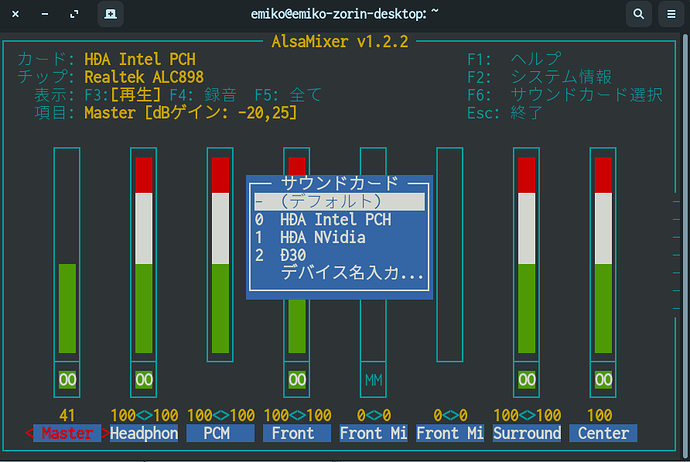690x462 pixels.
Task: Click the カード: HDA Intel PCH text
Action: coord(106,59)
